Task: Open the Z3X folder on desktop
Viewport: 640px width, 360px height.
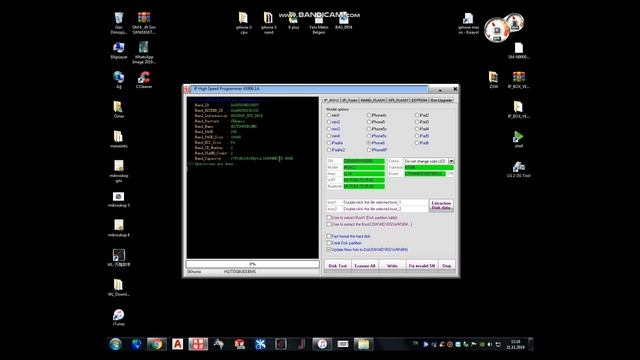Action: tap(493, 80)
